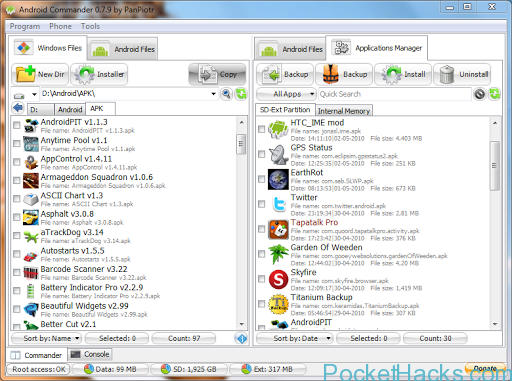
Task: Click the Data 99 MB pie icon
Action: [x=89, y=369]
